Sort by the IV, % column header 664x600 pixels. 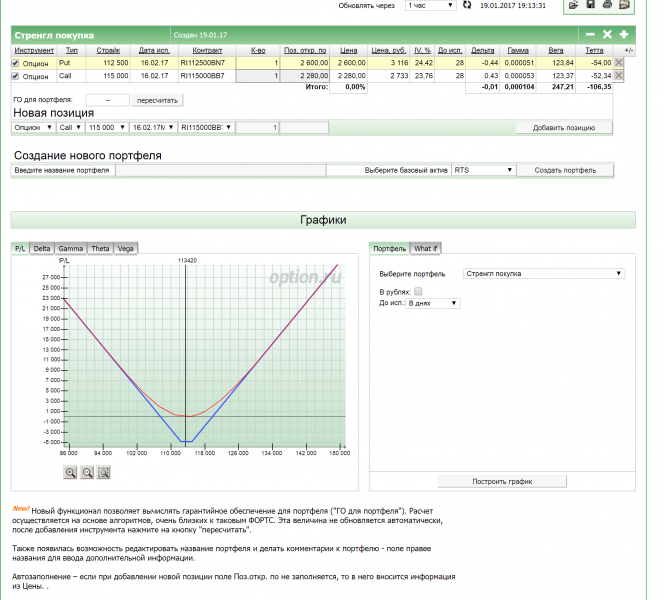422,50
